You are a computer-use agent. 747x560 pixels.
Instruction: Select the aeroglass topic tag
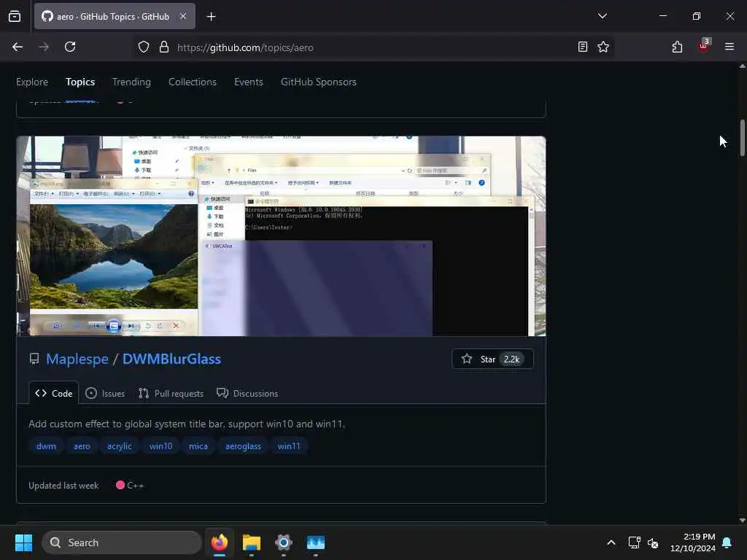point(243,446)
